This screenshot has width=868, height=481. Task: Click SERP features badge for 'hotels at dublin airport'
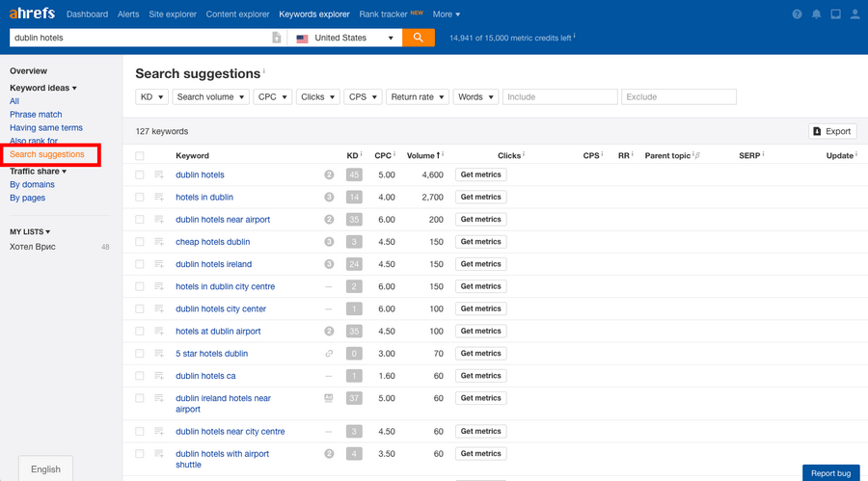(329, 331)
